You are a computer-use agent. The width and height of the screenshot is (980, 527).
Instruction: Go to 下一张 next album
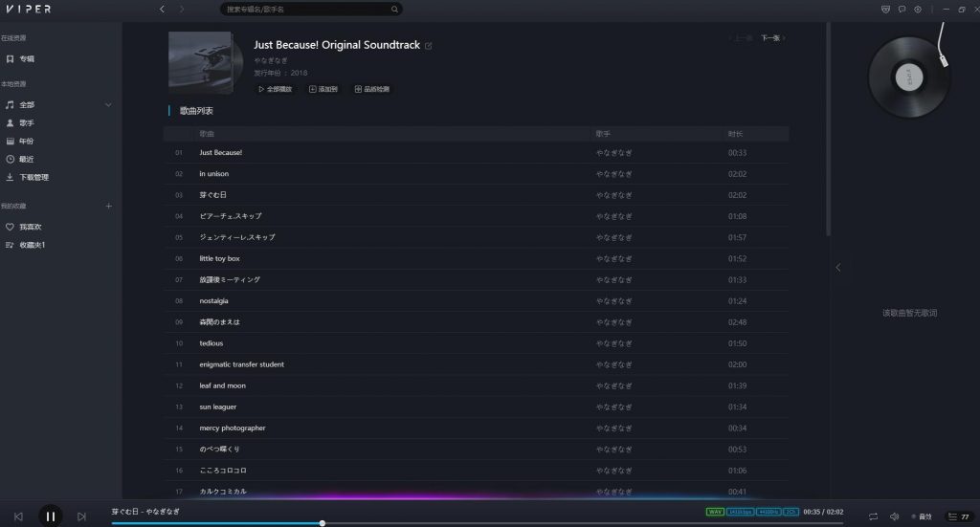[x=772, y=38]
